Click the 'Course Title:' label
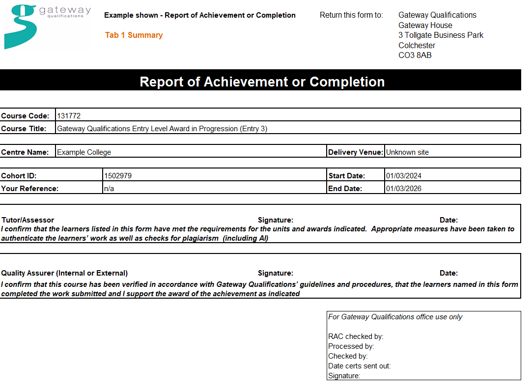This screenshot has width=532, height=392. coord(24,129)
